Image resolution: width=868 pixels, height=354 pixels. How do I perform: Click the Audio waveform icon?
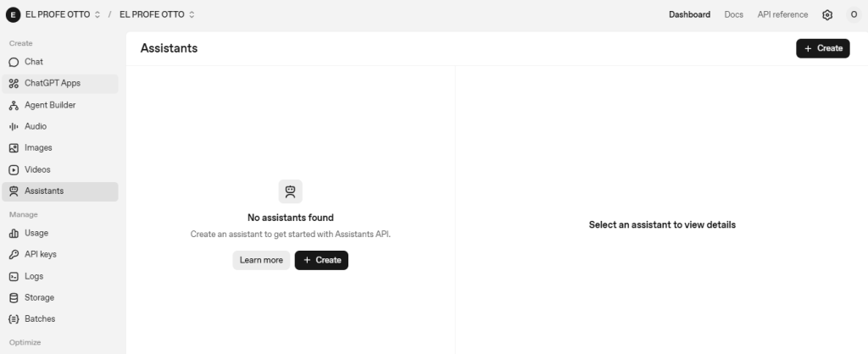coord(14,126)
